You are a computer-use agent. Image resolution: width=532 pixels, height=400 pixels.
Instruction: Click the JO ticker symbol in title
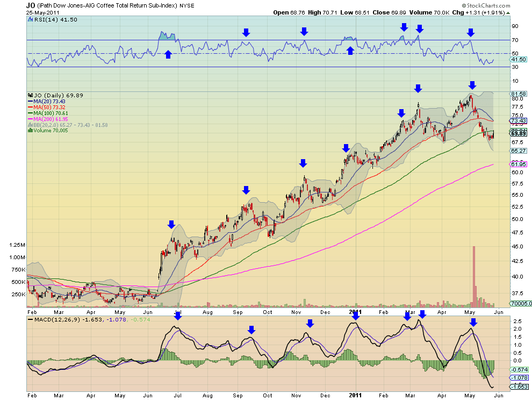30,5
